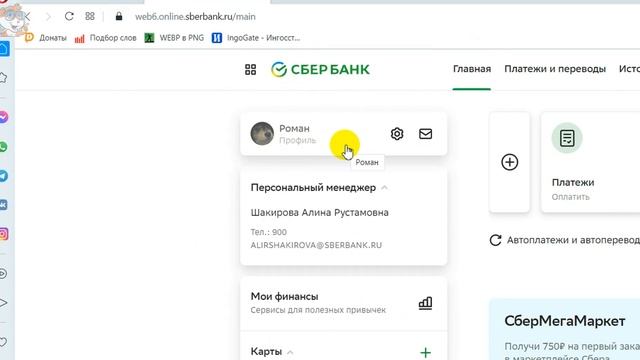This screenshot has height=360, width=640.
Task: Click the Платежи checklist icon
Action: point(567,138)
